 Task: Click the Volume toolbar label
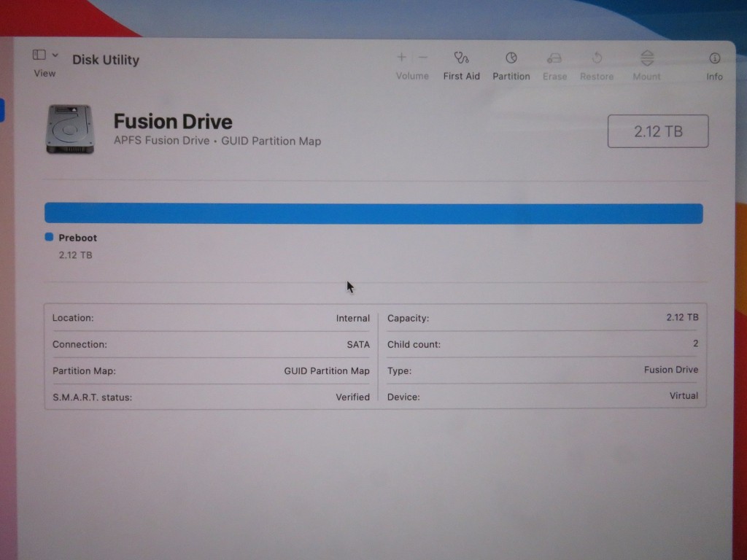[412, 76]
